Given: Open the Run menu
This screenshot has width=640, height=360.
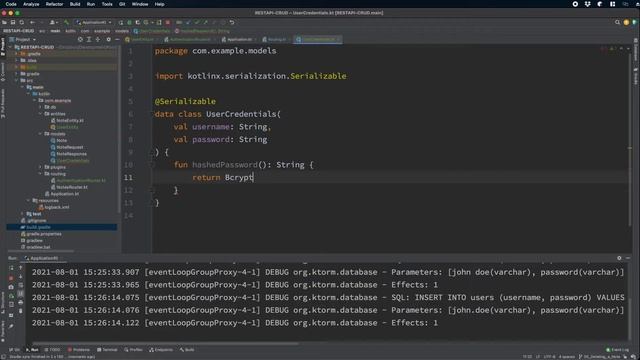Looking at the screenshot, I should point(91,4).
